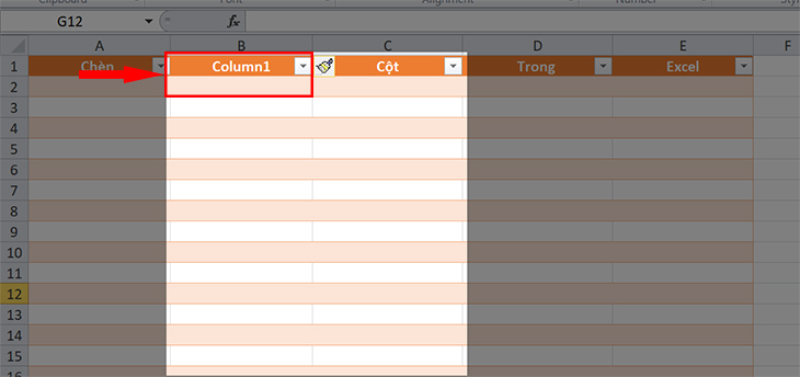
Task: Open filter dropdown for Trong header
Action: click(603, 66)
